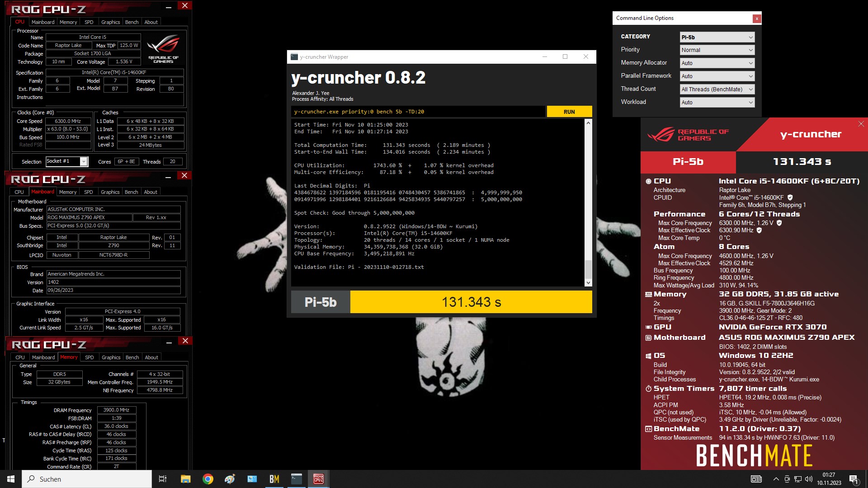Click the CPUID verified shield icon
Viewport: 868px width, 488px height.
pyautogui.click(x=790, y=197)
